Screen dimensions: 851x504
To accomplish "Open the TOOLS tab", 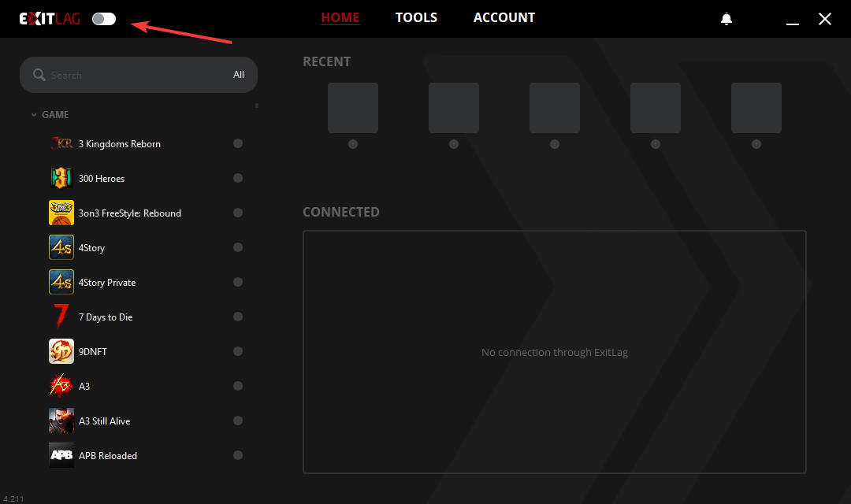I will pyautogui.click(x=416, y=18).
